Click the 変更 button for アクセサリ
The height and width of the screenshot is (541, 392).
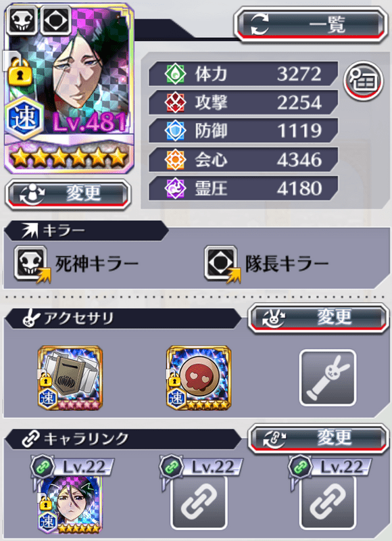318,318
